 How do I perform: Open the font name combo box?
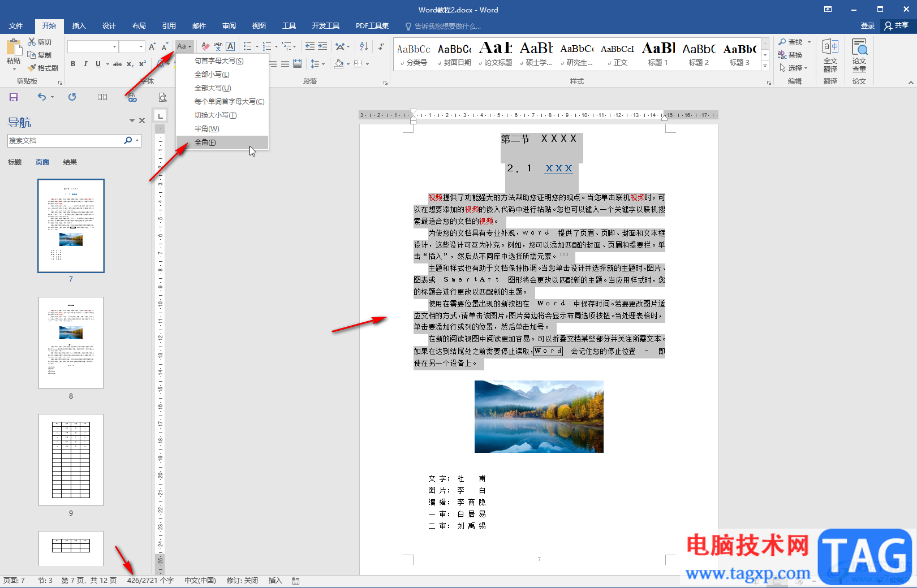coord(93,46)
